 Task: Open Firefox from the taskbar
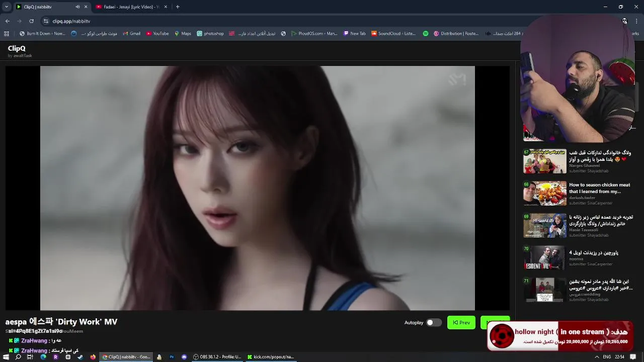pyautogui.click(x=93, y=357)
